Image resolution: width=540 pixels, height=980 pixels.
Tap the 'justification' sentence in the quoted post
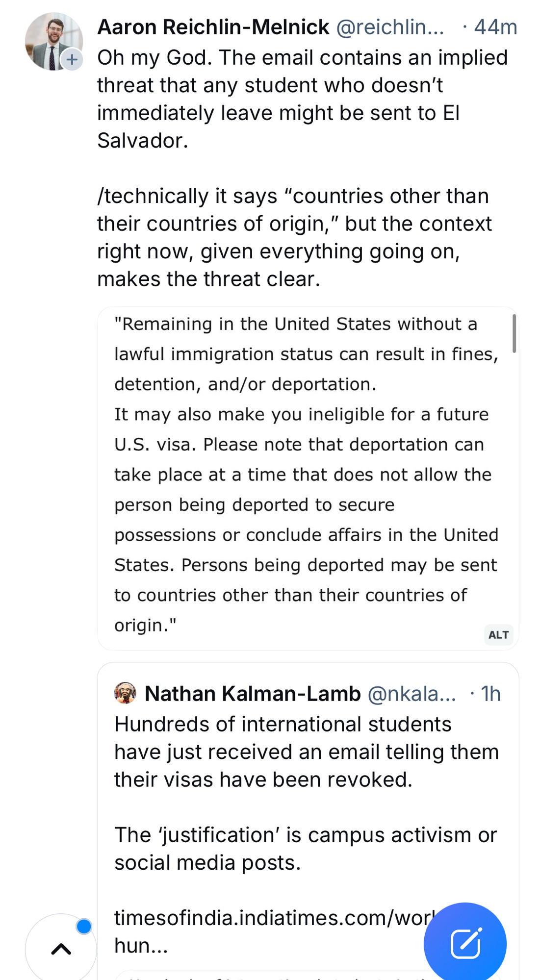[305, 849]
